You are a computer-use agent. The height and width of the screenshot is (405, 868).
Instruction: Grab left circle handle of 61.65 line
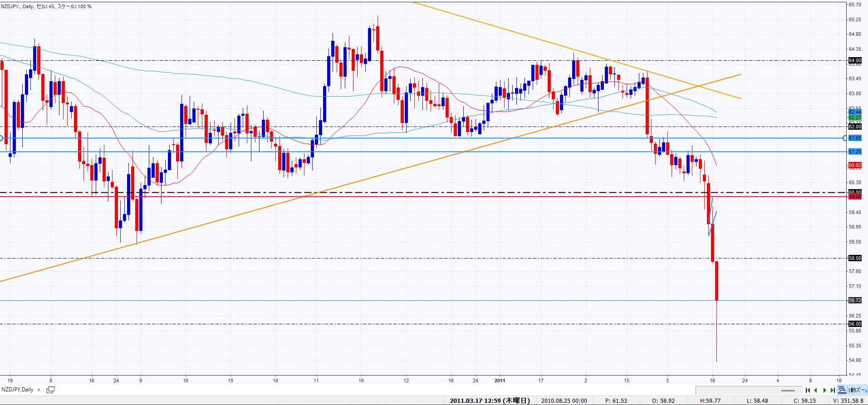coord(1,138)
